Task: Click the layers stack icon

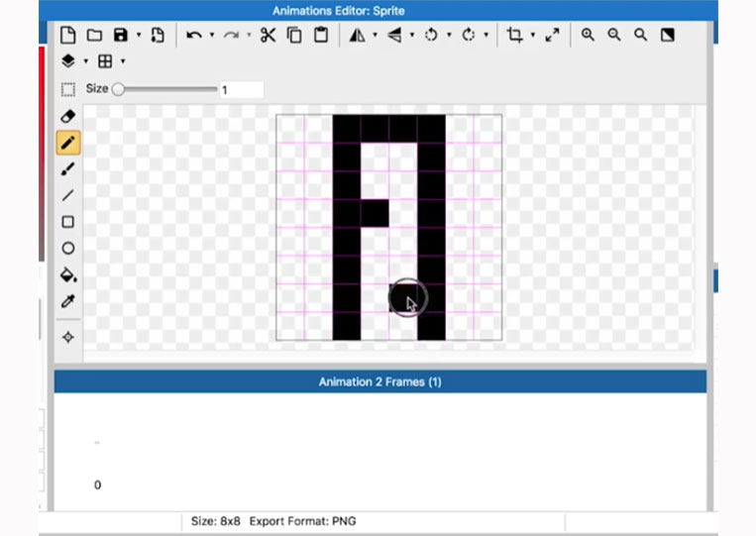Action: pos(68,61)
